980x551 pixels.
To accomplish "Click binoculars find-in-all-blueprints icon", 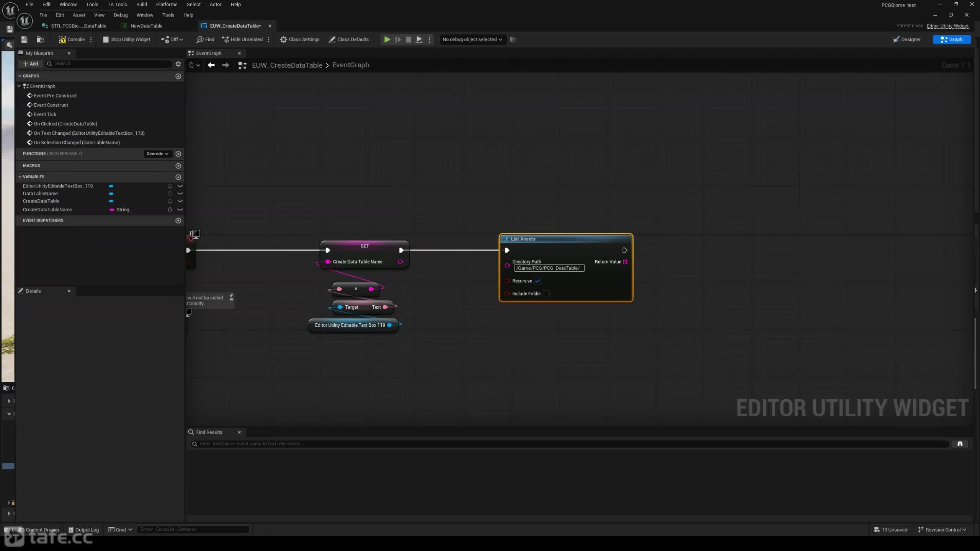I will [960, 444].
